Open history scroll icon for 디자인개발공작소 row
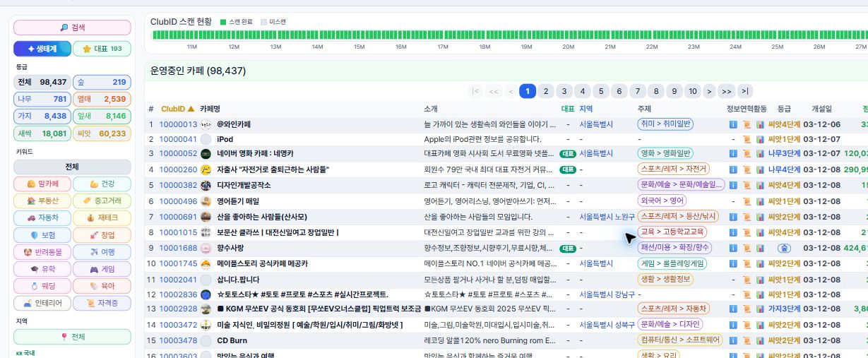The image size is (868, 358). click(x=747, y=185)
